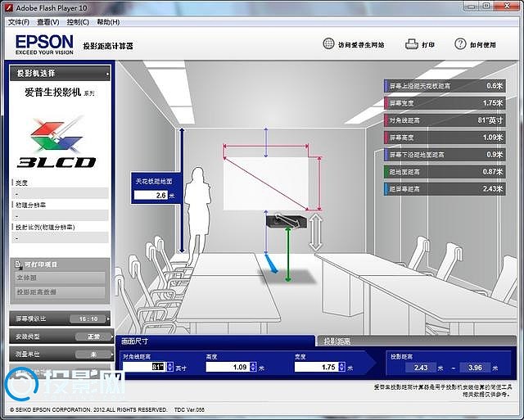Click the 屏幕宽度 1.75米 row
The height and width of the screenshot is (420, 524).
click(x=445, y=103)
